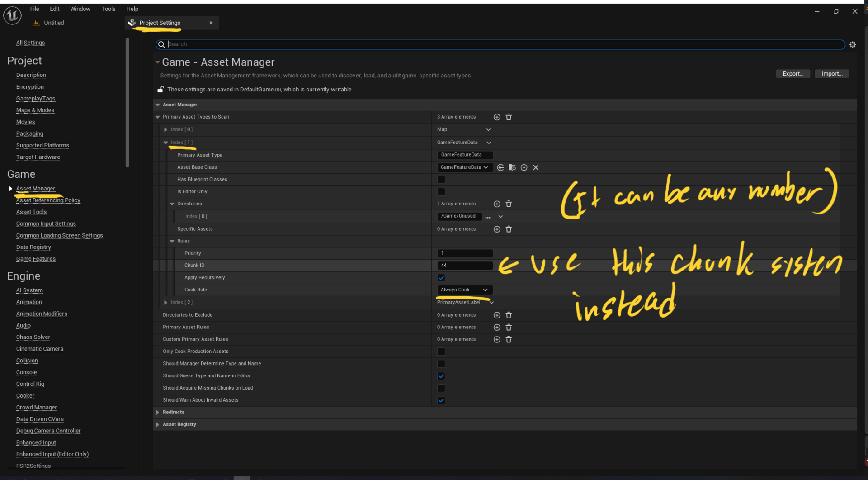Use selected asset for Asset Base Class
868x480 pixels.
[500, 167]
